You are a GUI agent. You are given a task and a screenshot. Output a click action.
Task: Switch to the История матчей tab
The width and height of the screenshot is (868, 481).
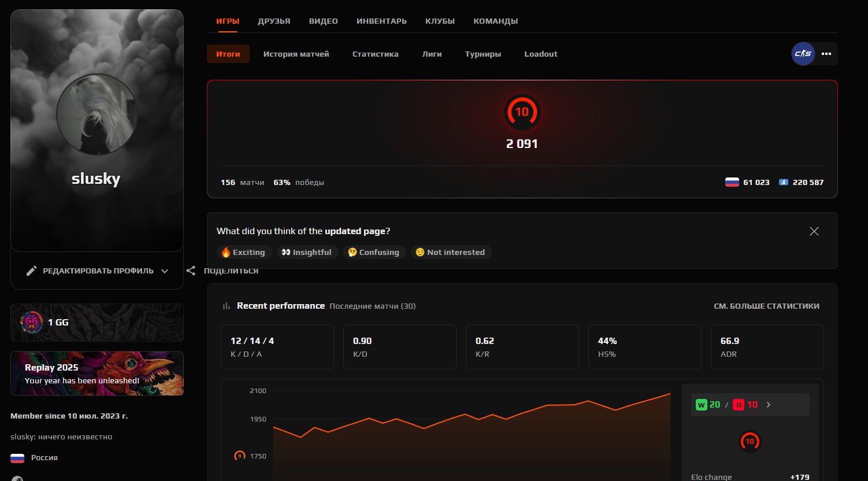click(x=296, y=54)
